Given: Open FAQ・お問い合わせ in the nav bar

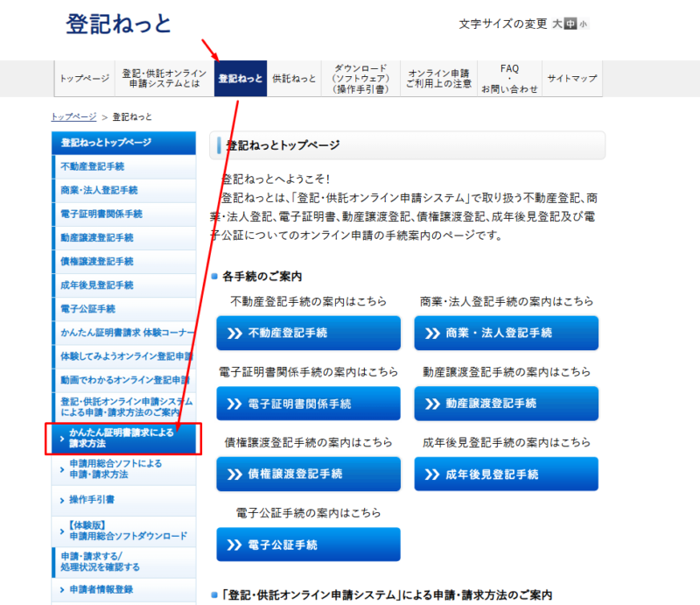Looking at the screenshot, I should pyautogui.click(x=509, y=79).
